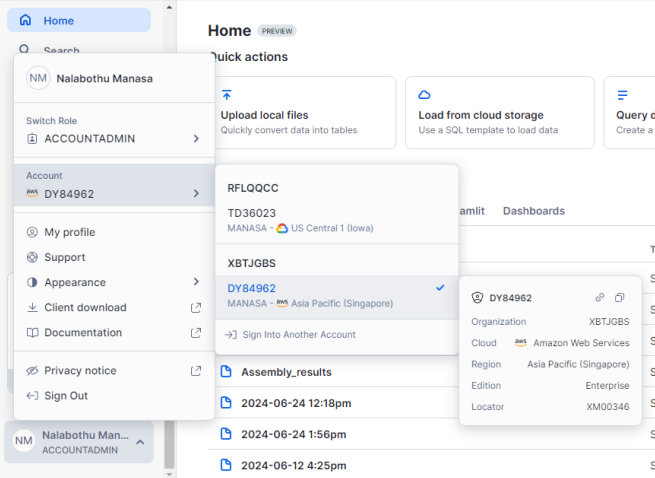Copy account URL link icon for DY84962
Image resolution: width=655 pixels, height=478 pixels.
600,297
